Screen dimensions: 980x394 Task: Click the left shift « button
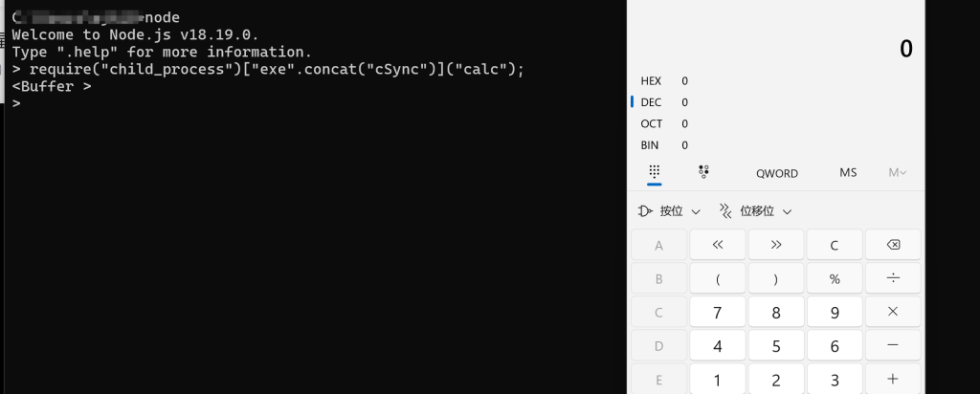[718, 245]
